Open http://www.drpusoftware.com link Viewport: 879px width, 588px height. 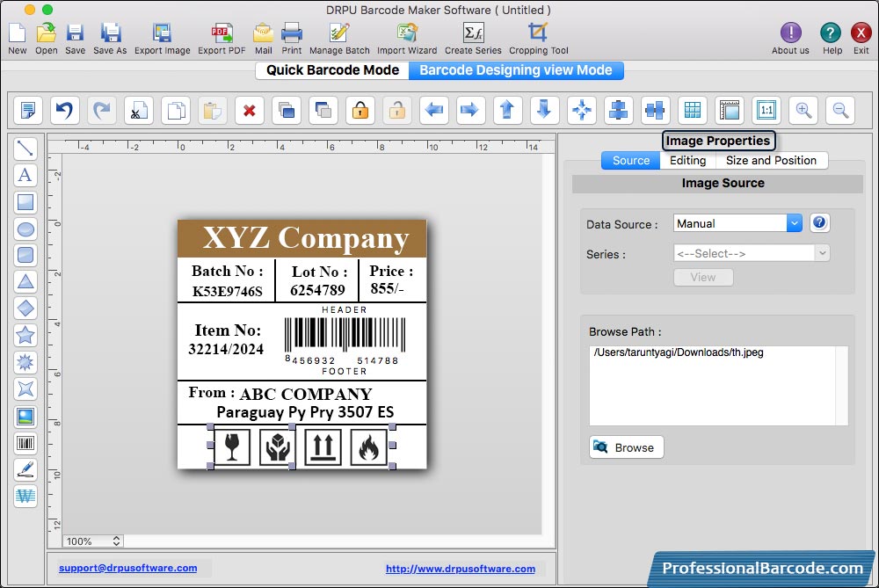click(x=461, y=569)
